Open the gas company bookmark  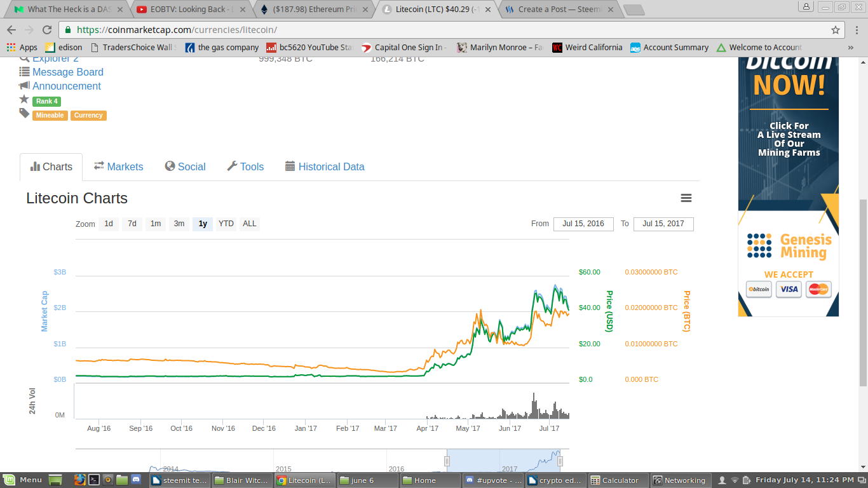tap(222, 47)
